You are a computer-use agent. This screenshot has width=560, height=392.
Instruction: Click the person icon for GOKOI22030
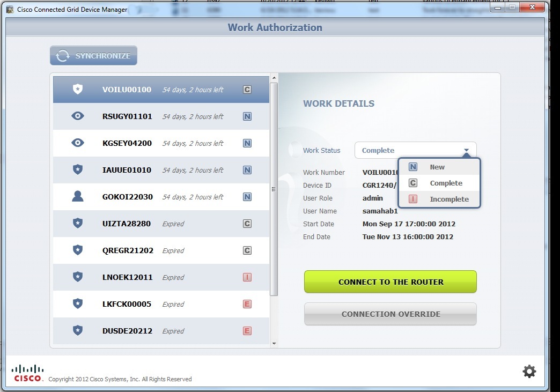tap(77, 196)
